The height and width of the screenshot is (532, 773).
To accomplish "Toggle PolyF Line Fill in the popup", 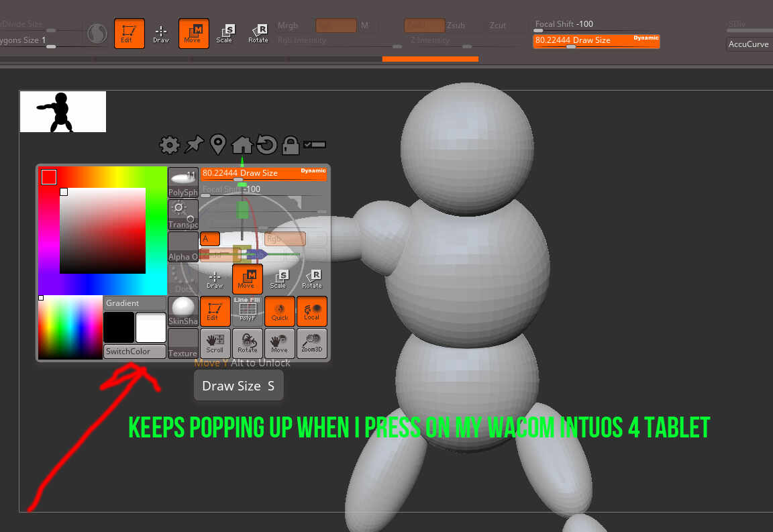I will pos(247,311).
